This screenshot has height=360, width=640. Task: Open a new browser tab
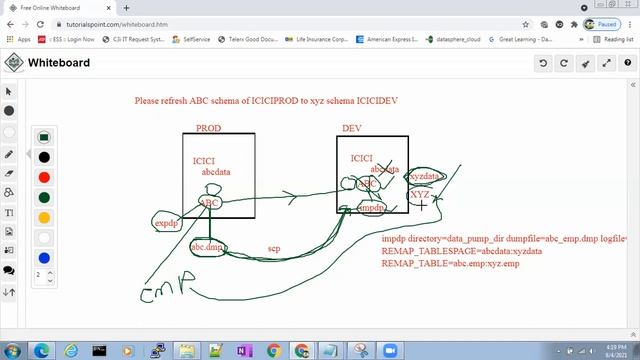pos(127,8)
